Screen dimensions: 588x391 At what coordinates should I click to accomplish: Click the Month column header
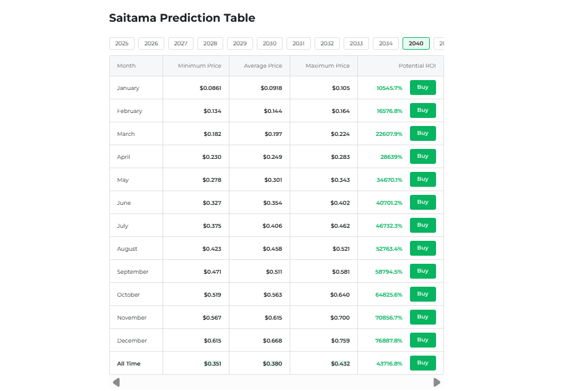127,66
